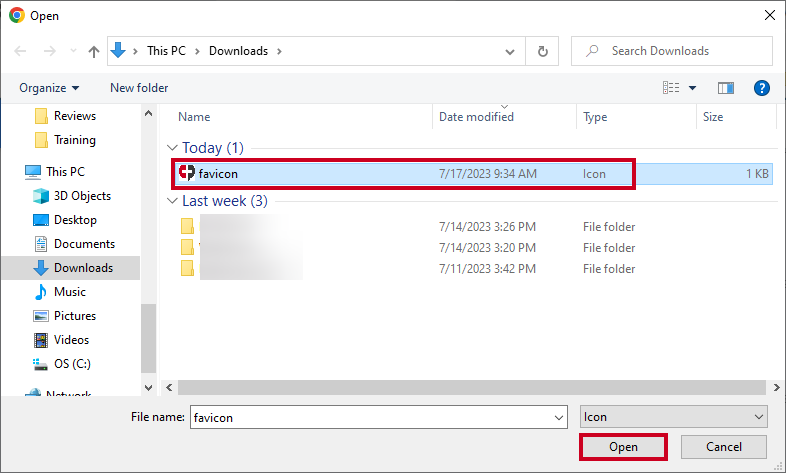The width and height of the screenshot is (786, 473).
Task: Go up one folder level
Action: point(94,51)
